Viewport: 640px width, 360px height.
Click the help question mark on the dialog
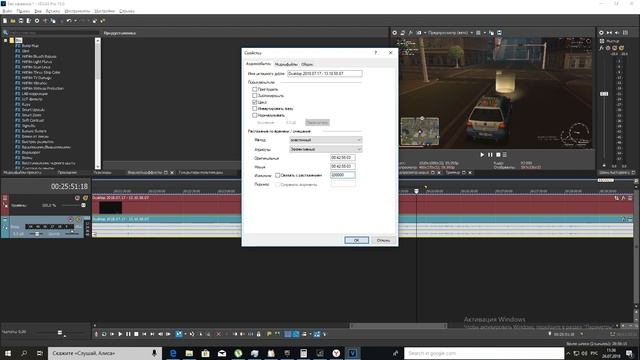coord(376,53)
